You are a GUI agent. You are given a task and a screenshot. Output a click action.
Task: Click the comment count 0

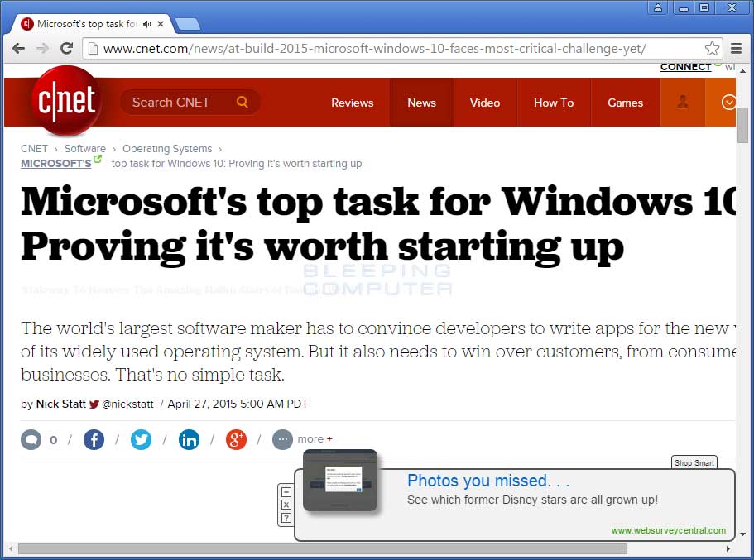point(53,439)
